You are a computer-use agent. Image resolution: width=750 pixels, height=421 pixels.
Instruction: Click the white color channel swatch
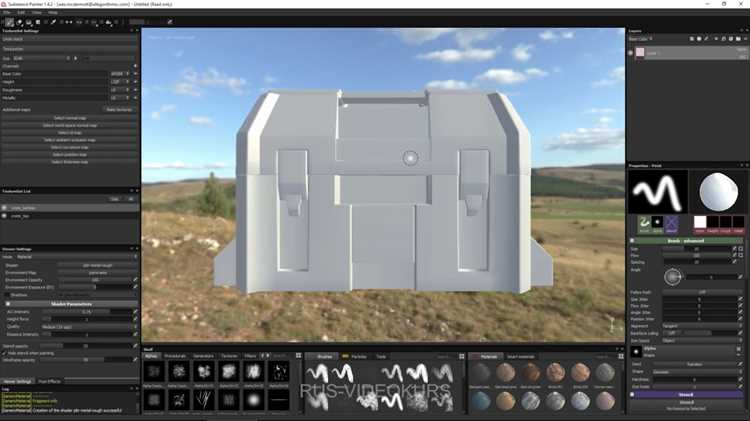[700, 222]
